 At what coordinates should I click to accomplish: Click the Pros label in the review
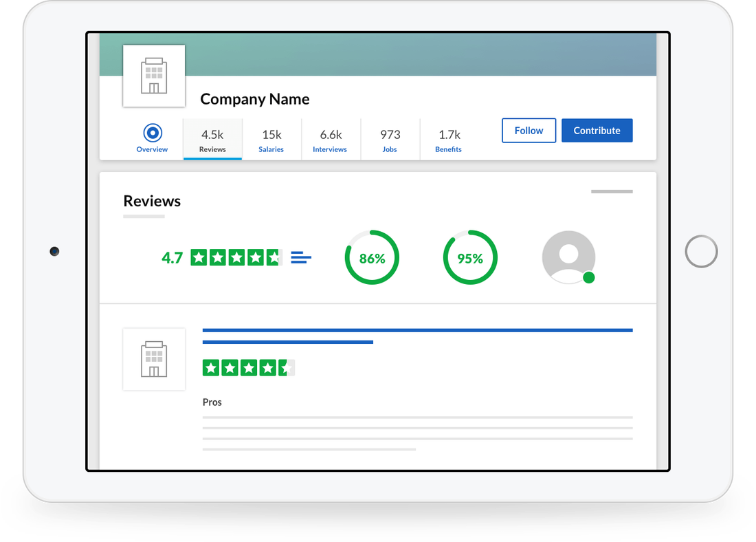[212, 402]
